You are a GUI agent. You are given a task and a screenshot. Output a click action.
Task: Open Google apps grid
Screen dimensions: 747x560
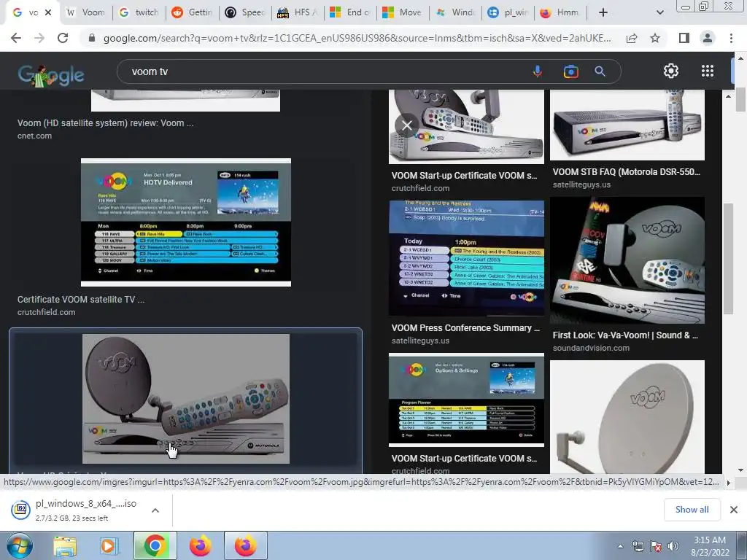[x=708, y=71]
